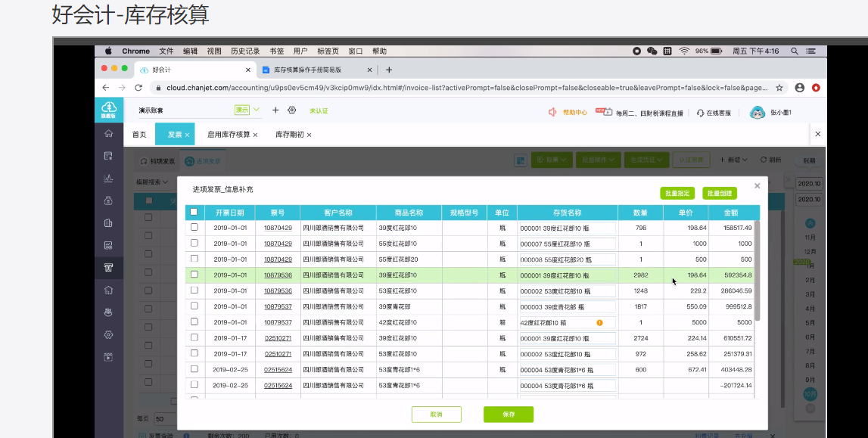Check the 55度红花郎20 row checkbox
This screenshot has height=438, width=868.
click(194, 259)
